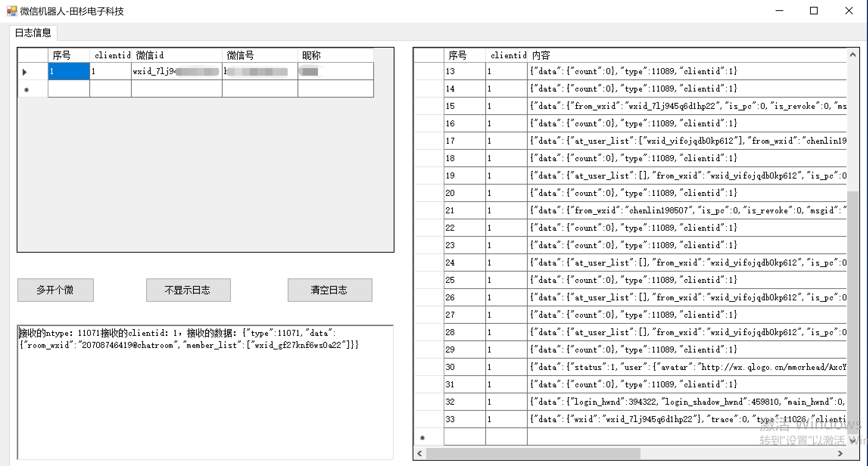The width and height of the screenshot is (868, 466).
Task: Select log row 29 content cell
Action: coord(687,350)
